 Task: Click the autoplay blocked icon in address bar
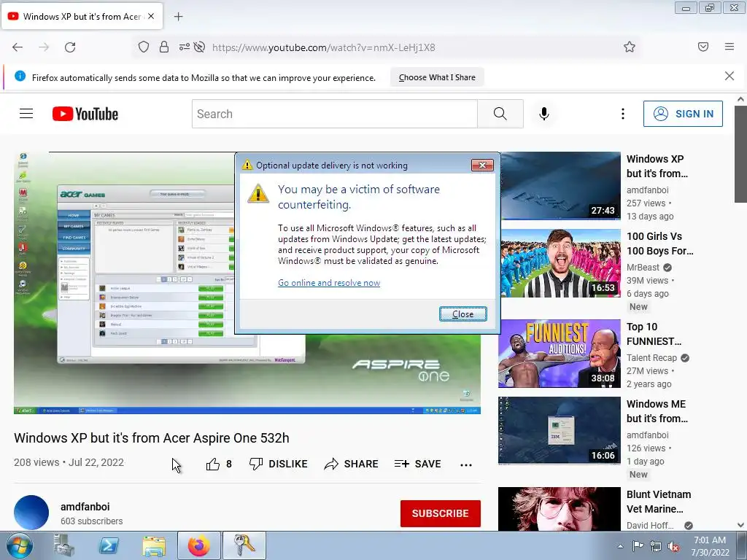click(200, 47)
